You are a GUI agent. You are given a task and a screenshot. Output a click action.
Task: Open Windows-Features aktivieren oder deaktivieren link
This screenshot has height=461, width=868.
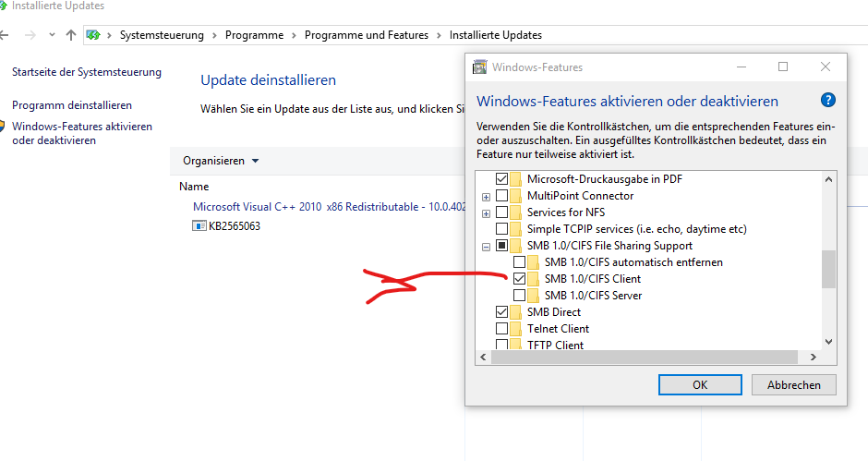pos(82,133)
